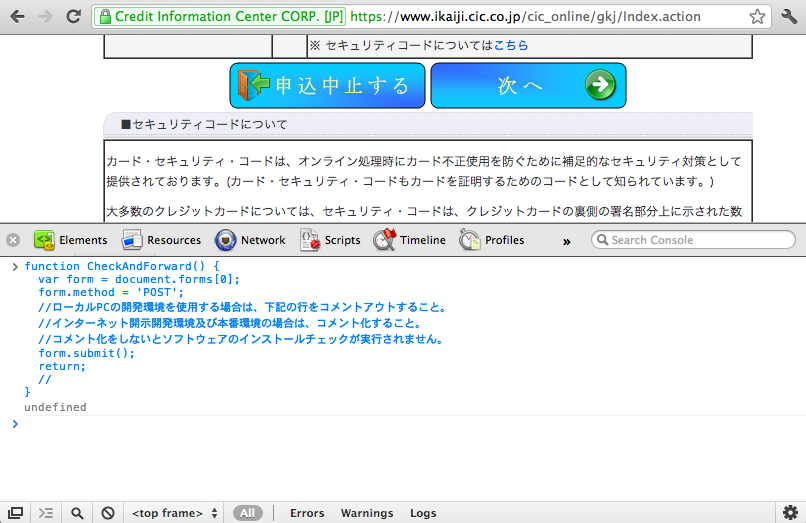
Task: Undock devtools into a separate window icon
Action: click(15, 513)
